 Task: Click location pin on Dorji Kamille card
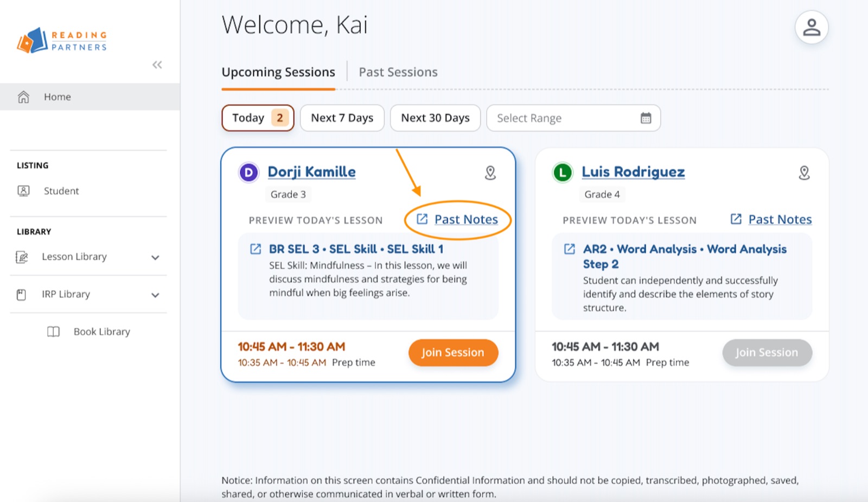click(x=490, y=173)
